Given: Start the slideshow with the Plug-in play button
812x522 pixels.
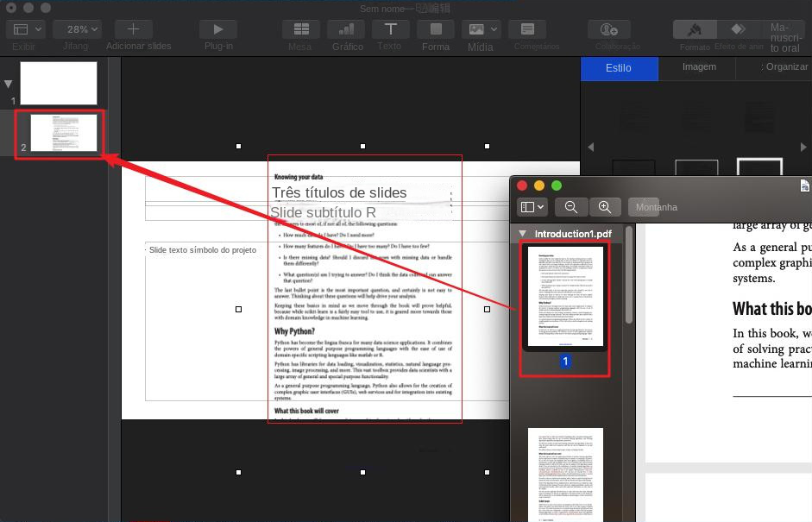Looking at the screenshot, I should pos(218,29).
